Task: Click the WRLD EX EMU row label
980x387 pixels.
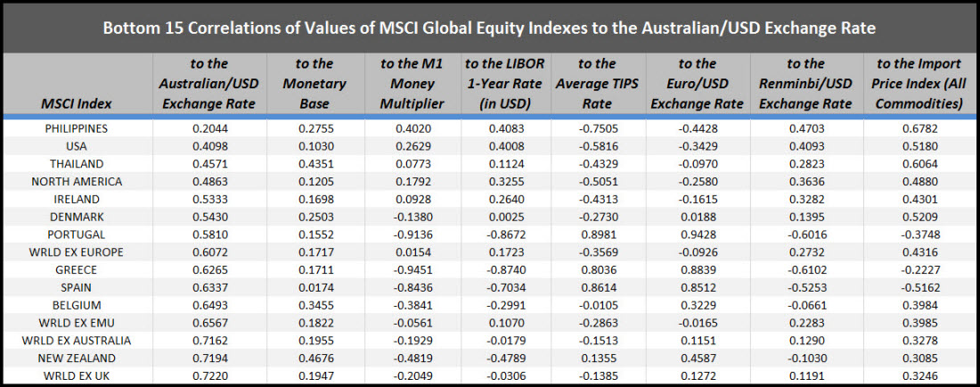Action: pos(77,323)
